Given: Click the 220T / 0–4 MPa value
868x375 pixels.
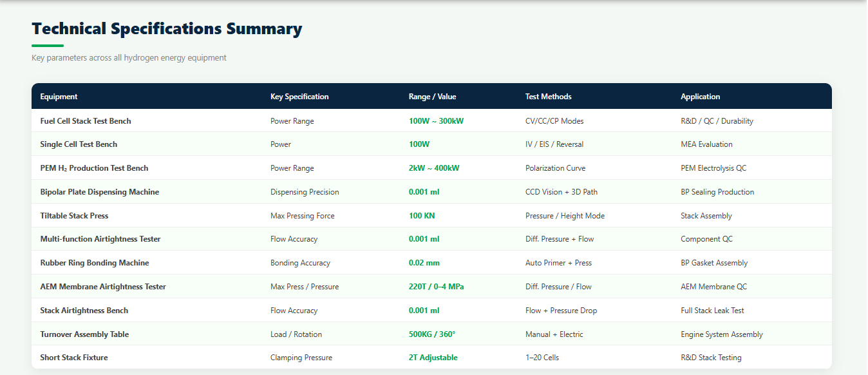Looking at the screenshot, I should pyautogui.click(x=436, y=287).
